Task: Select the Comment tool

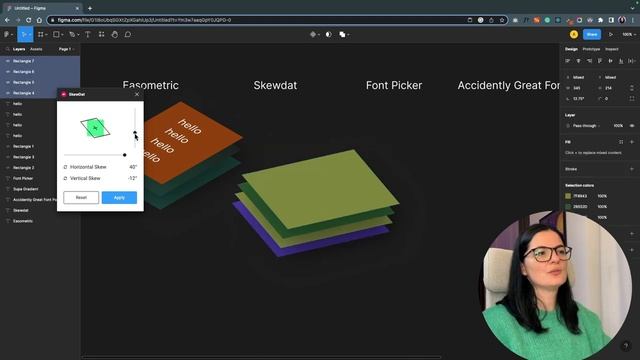Action: tap(128, 35)
